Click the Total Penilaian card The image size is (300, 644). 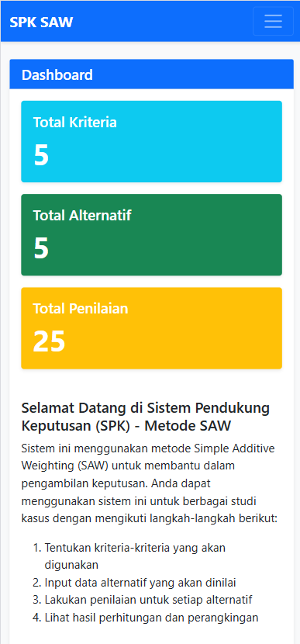click(x=151, y=327)
